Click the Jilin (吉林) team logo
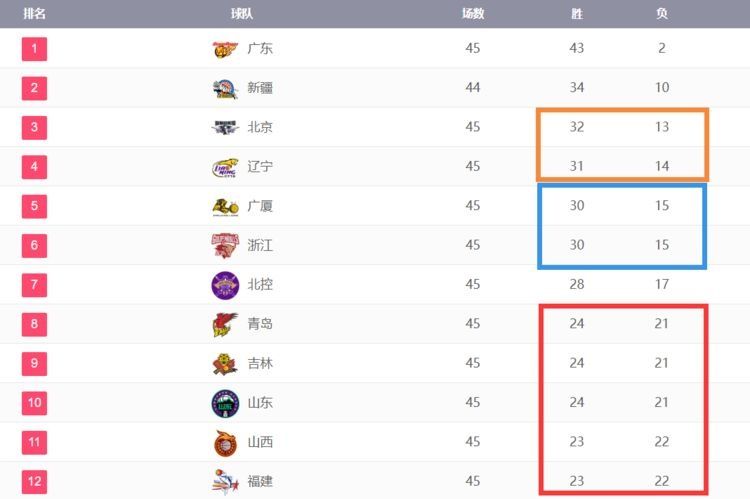This screenshot has width=750, height=499. (x=225, y=363)
